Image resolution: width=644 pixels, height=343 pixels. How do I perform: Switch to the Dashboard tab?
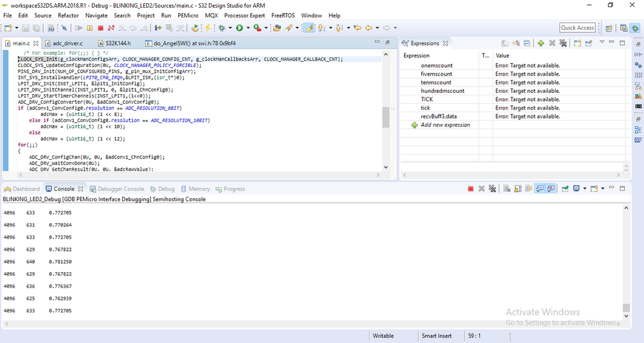point(22,189)
